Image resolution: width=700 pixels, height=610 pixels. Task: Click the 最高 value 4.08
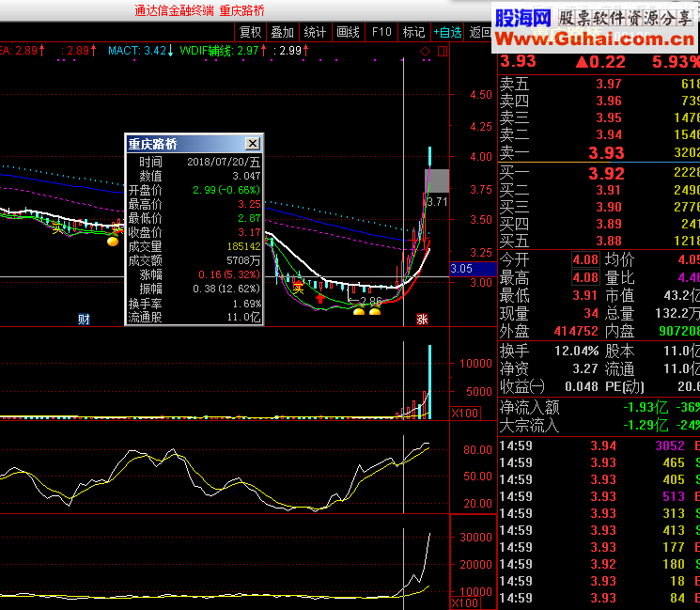(585, 278)
